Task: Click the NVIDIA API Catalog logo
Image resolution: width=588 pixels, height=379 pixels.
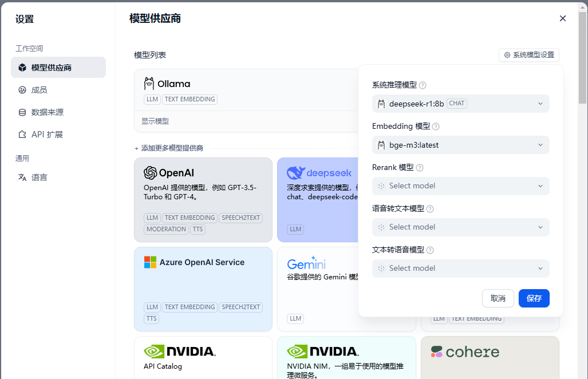Action: 180,352
